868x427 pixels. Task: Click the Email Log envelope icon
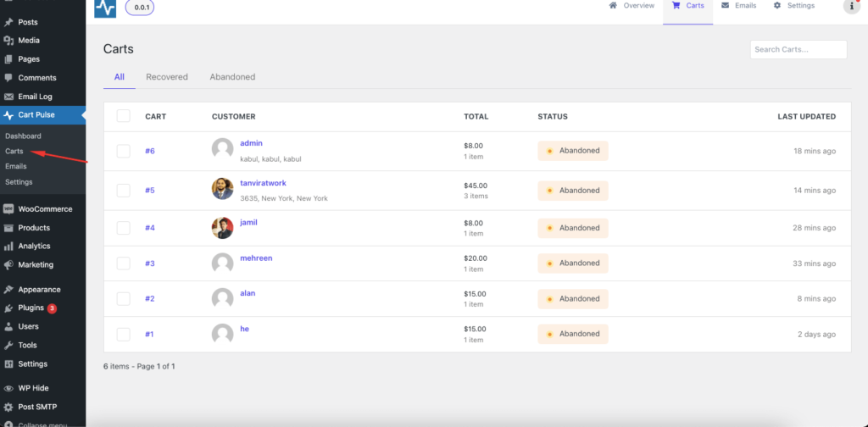point(8,97)
